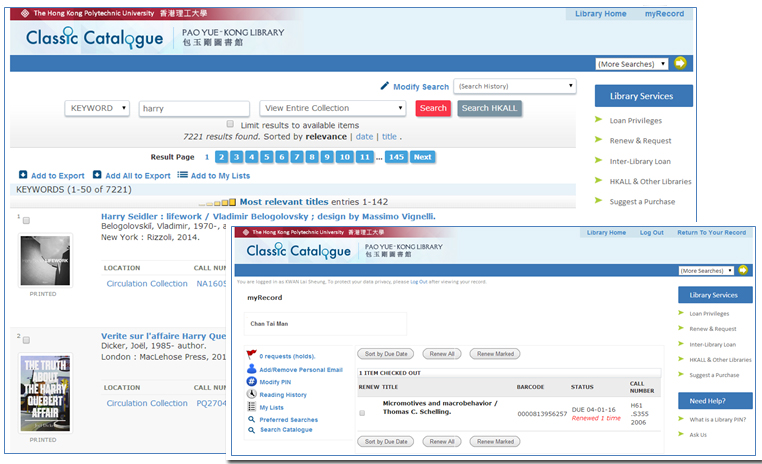
Task: Click the green arrow beside Suggest a Purchase in the search results window
Action: point(598,201)
